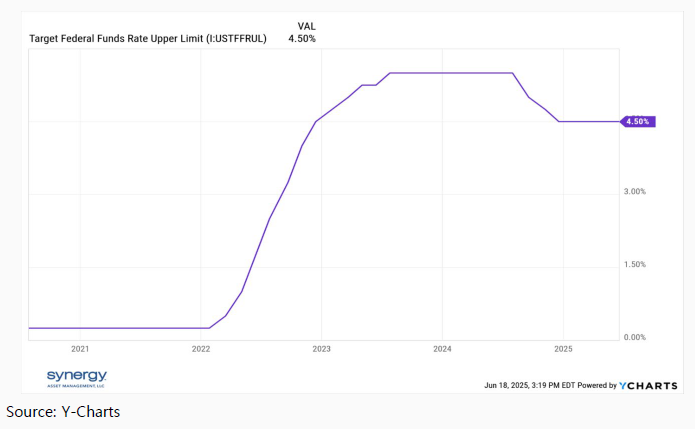The width and height of the screenshot is (695, 429).
Task: Click the 0.00% y-axis label
Action: (x=634, y=338)
